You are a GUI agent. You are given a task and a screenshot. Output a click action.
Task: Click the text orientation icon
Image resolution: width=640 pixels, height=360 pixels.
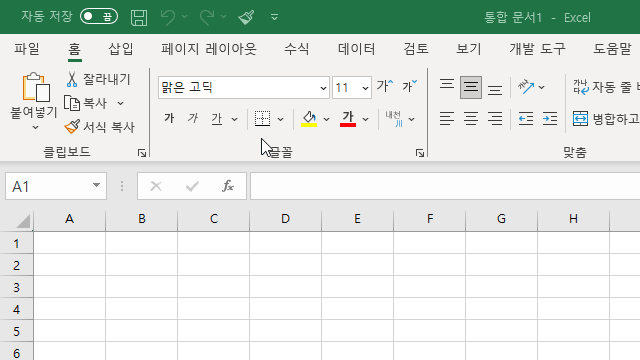[526, 87]
